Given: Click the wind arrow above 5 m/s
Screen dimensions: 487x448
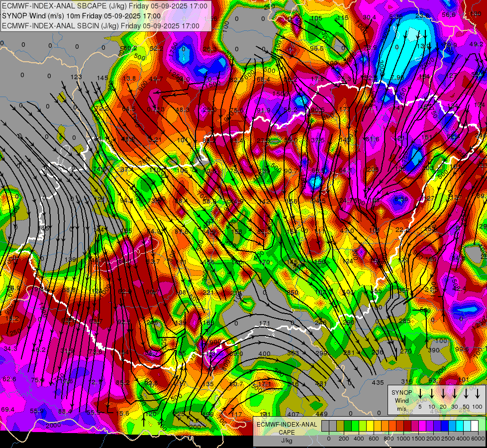Looking at the screenshot, I should (x=420, y=394).
